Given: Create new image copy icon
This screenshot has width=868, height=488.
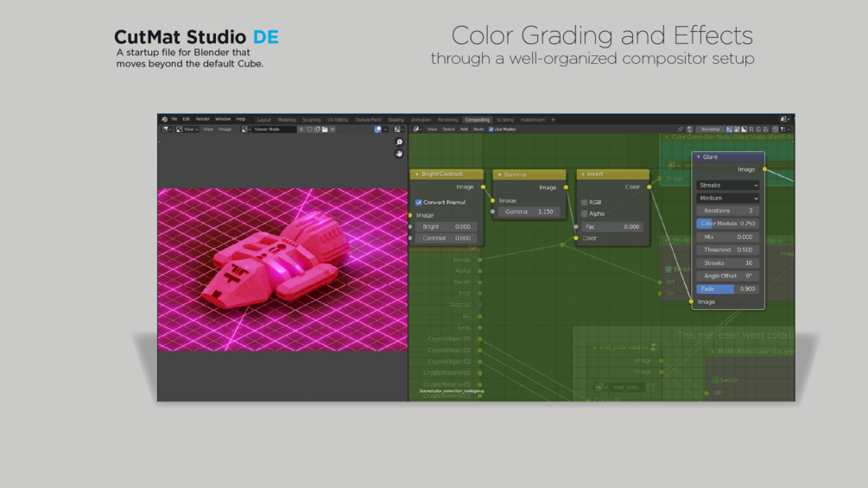Looking at the screenshot, I should pyautogui.click(x=317, y=130).
